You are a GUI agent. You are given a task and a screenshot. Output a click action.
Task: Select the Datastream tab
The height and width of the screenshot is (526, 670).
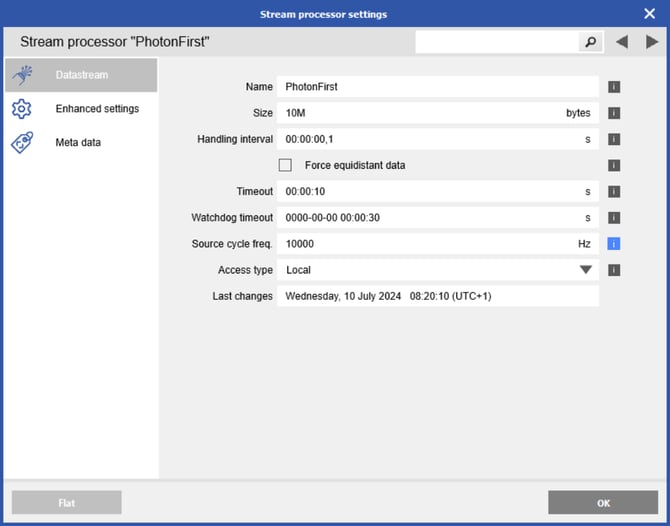click(80, 75)
